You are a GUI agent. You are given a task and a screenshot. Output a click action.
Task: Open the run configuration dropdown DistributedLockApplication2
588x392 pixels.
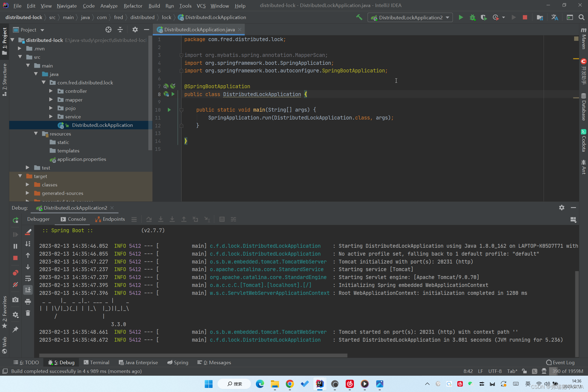pos(410,17)
